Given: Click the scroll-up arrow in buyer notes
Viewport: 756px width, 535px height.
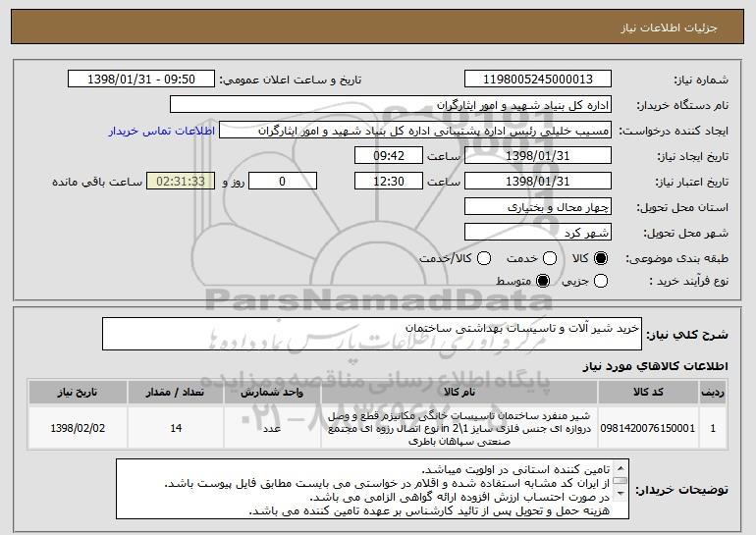Looking at the screenshot, I should (x=621, y=468).
